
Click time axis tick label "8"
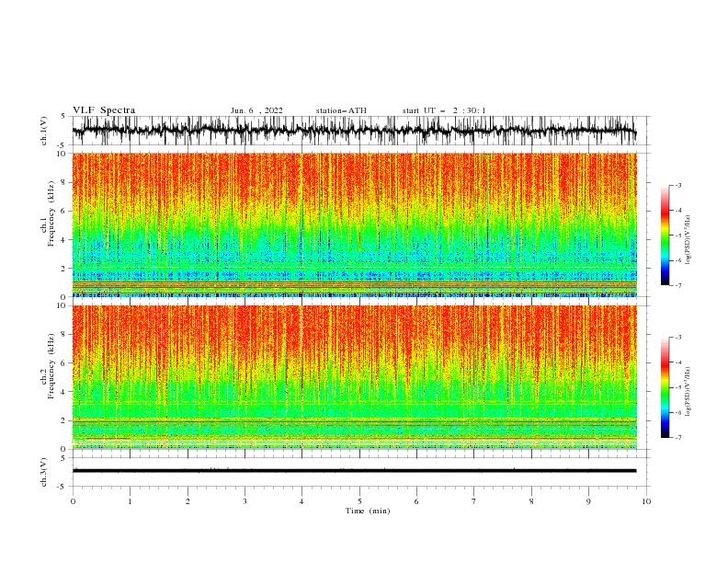click(x=531, y=501)
